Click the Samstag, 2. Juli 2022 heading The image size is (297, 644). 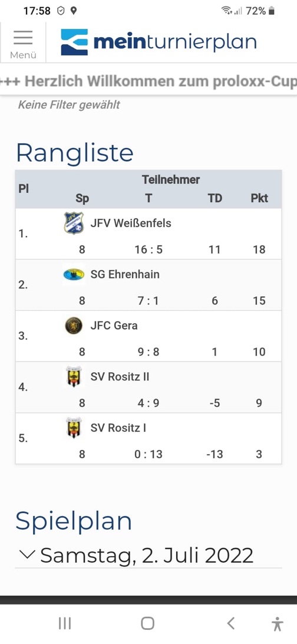tap(147, 556)
